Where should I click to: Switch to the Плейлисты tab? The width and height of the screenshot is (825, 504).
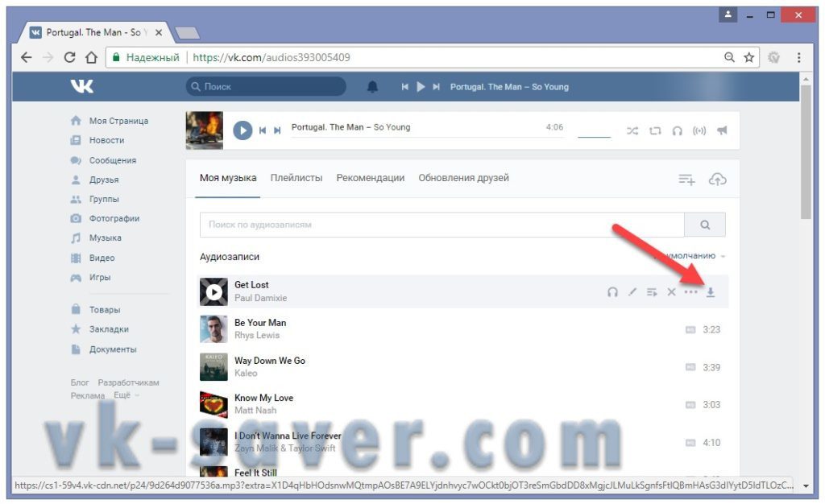pos(296,178)
